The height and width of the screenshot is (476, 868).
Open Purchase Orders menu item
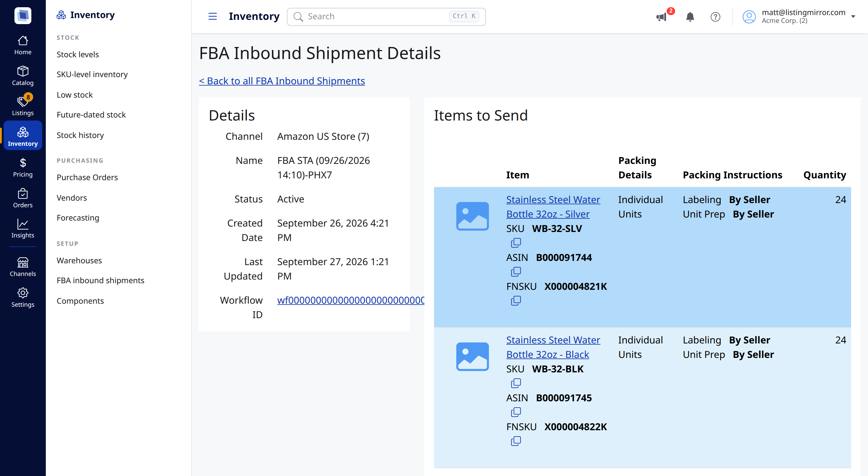[87, 177]
